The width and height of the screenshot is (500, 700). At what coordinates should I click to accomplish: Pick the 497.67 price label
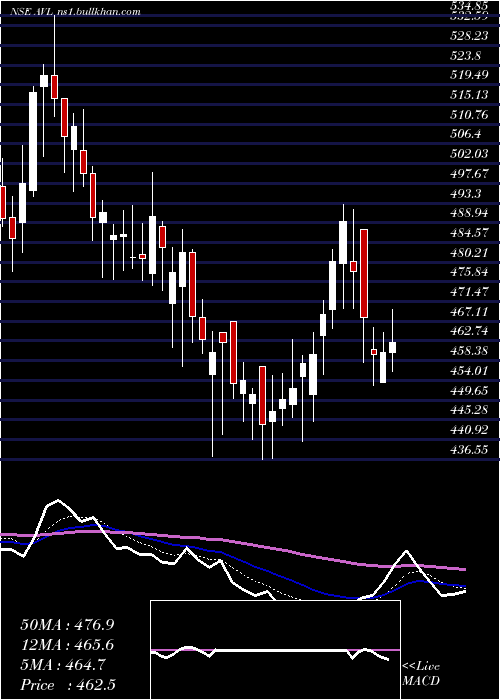pyautogui.click(x=469, y=174)
